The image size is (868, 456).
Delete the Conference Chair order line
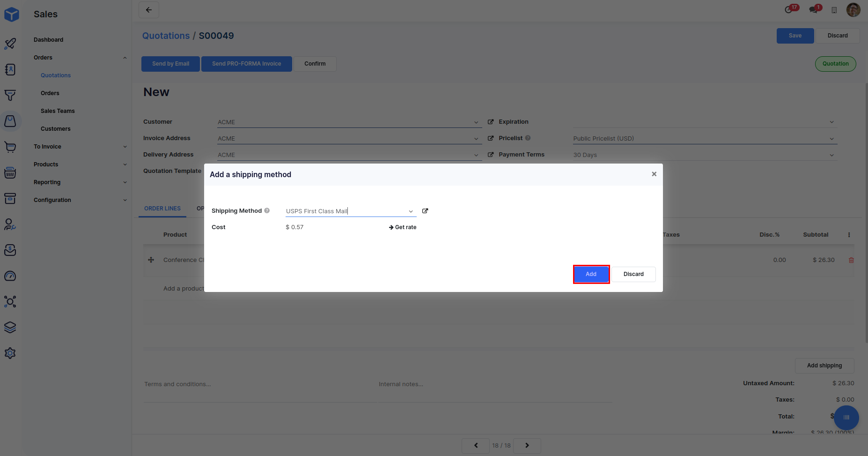click(x=851, y=260)
